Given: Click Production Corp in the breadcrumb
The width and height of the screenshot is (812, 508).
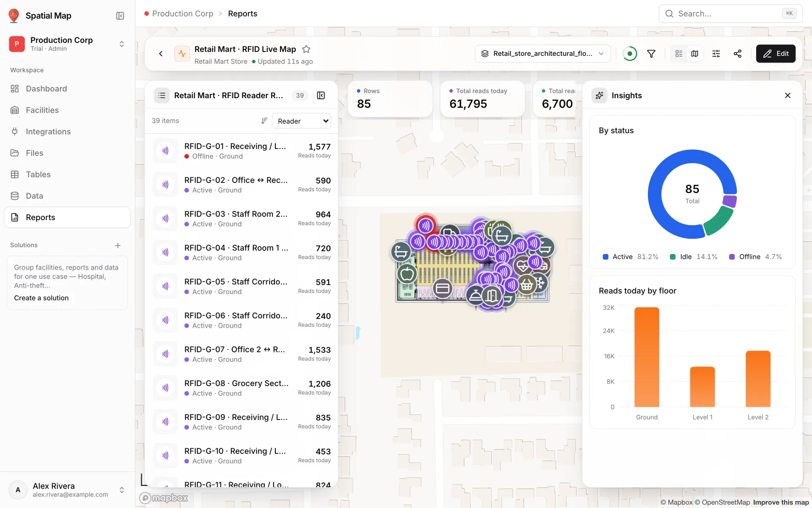Looking at the screenshot, I should tap(183, 14).
